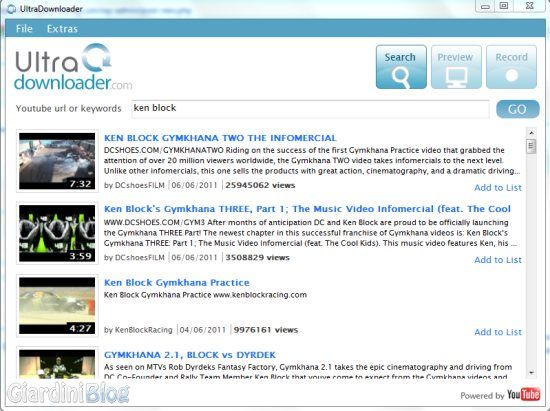Click the UltraDownloader.com logo
The width and height of the screenshot is (550, 411).
pos(73,67)
